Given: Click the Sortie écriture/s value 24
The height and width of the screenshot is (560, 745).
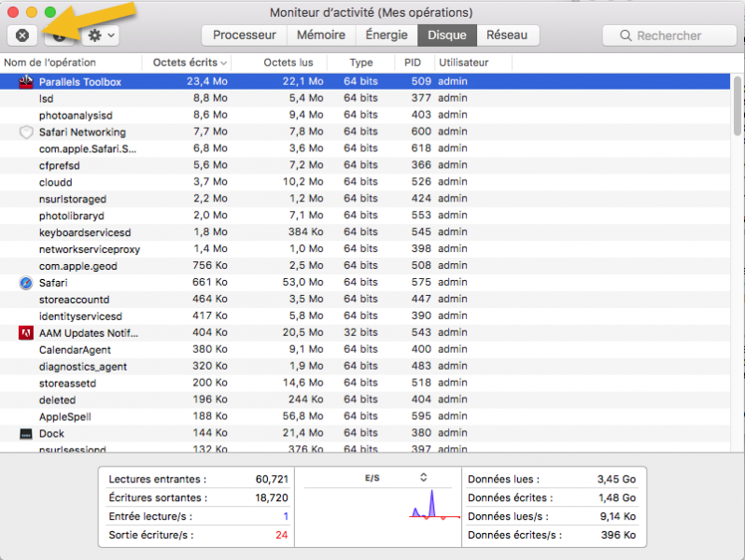Looking at the screenshot, I should [281, 535].
